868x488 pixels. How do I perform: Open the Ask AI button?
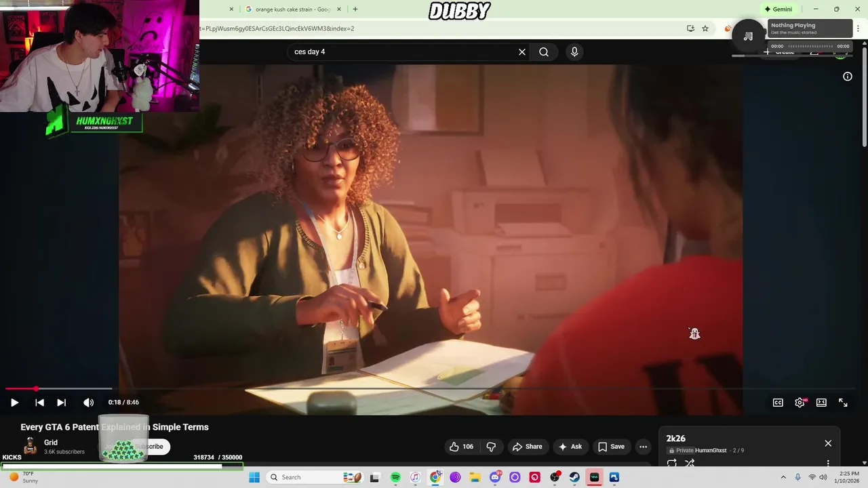(x=570, y=447)
